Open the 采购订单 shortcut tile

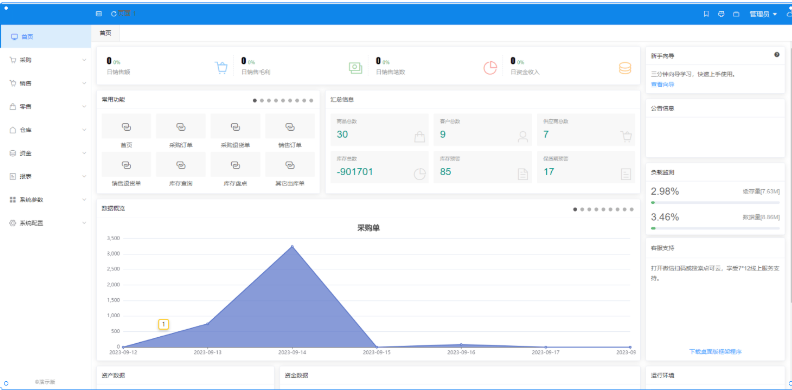click(181, 131)
